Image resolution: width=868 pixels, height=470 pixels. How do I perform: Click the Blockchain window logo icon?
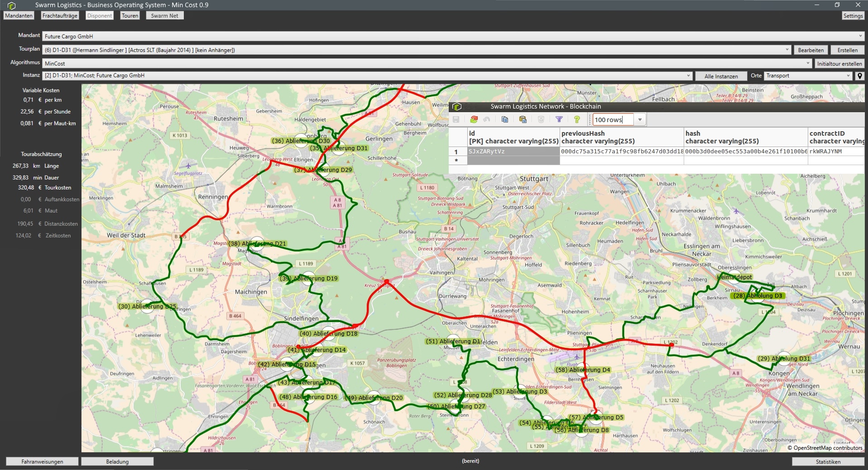(457, 107)
